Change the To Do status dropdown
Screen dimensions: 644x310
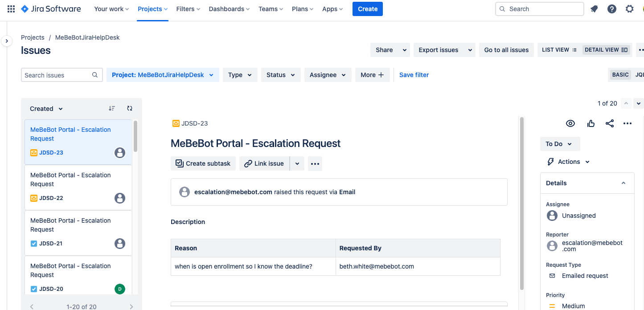[560, 144]
